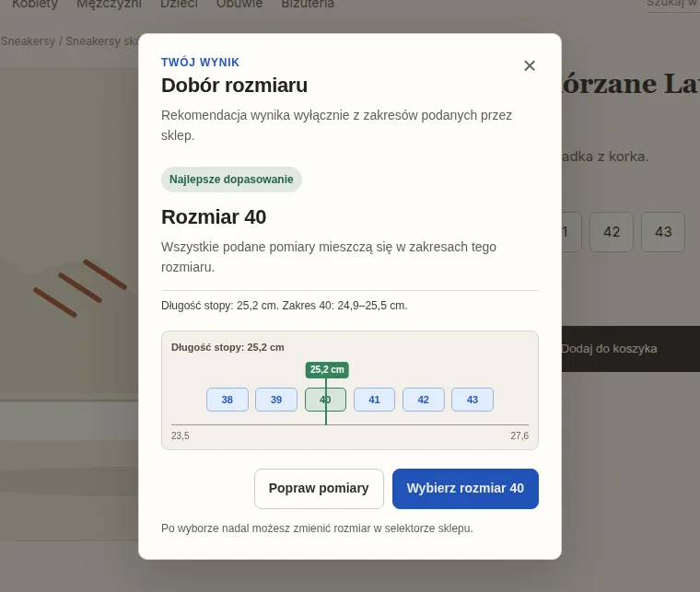Click the 25,2 cm marker label
The image size is (700, 592).
coord(327,370)
